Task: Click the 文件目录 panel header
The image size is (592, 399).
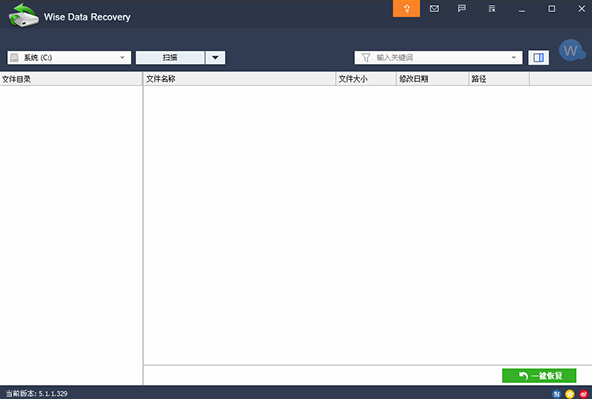Action: 71,79
